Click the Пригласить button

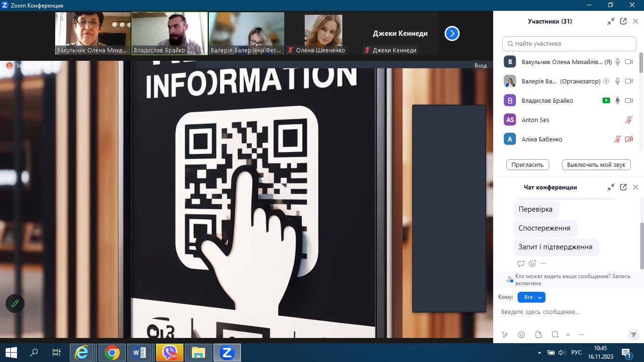[528, 165]
